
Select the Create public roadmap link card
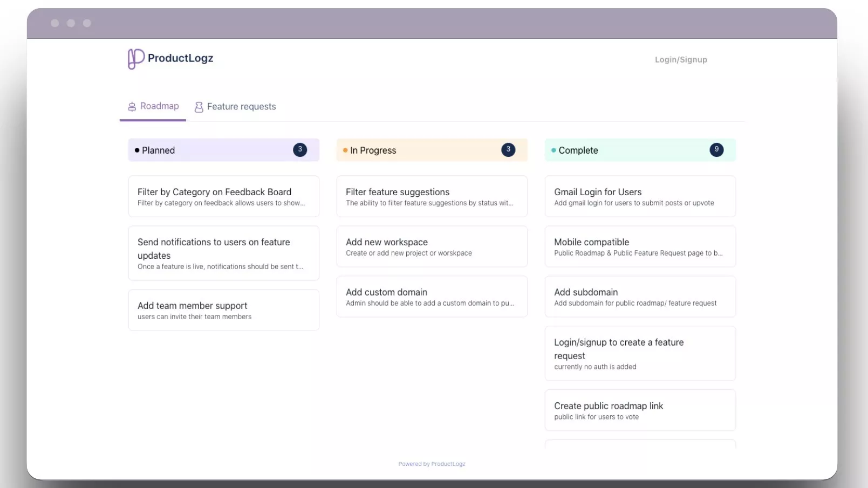(640, 410)
